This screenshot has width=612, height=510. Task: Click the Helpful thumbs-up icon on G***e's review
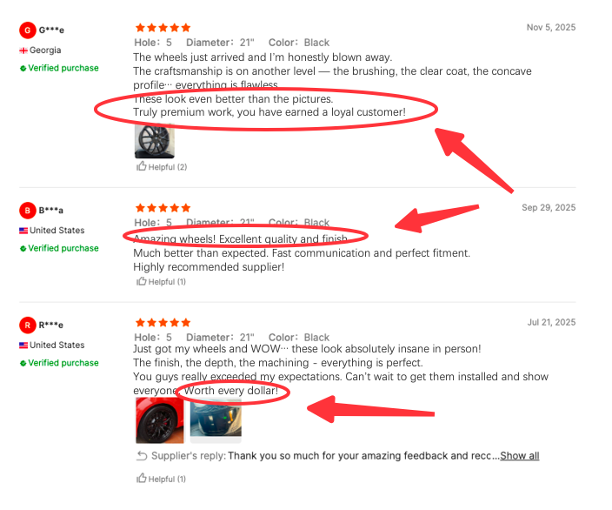tap(141, 167)
